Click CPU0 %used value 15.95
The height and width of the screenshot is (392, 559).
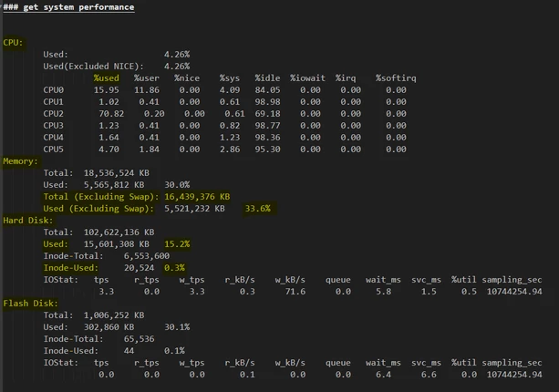(107, 90)
